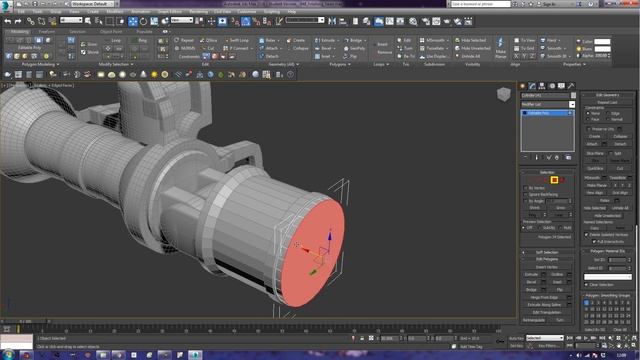
Task: Click the Pin Stack icon under modifier stack
Action: pyautogui.click(x=526, y=157)
